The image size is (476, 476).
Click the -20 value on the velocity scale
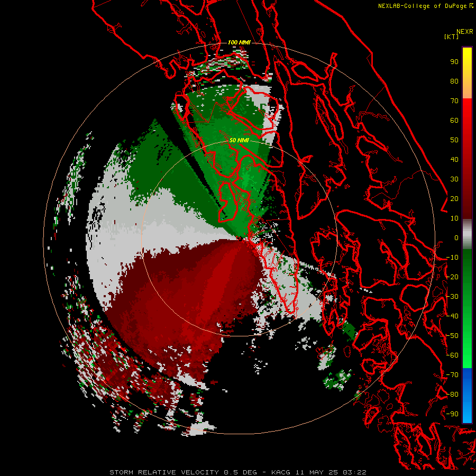pyautogui.click(x=452, y=277)
